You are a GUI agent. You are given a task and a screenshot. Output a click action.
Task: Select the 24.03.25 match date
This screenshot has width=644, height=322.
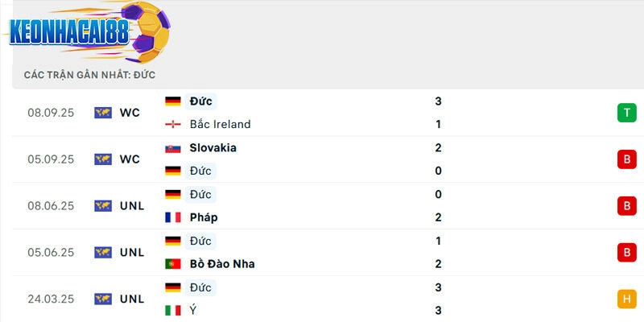(x=51, y=299)
